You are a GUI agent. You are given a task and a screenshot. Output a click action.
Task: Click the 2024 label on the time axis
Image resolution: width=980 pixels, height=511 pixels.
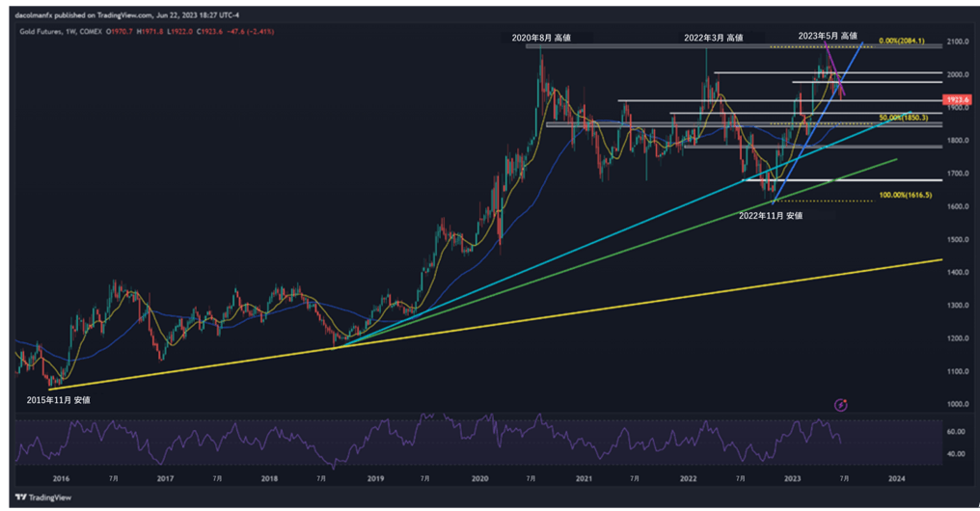tap(896, 479)
